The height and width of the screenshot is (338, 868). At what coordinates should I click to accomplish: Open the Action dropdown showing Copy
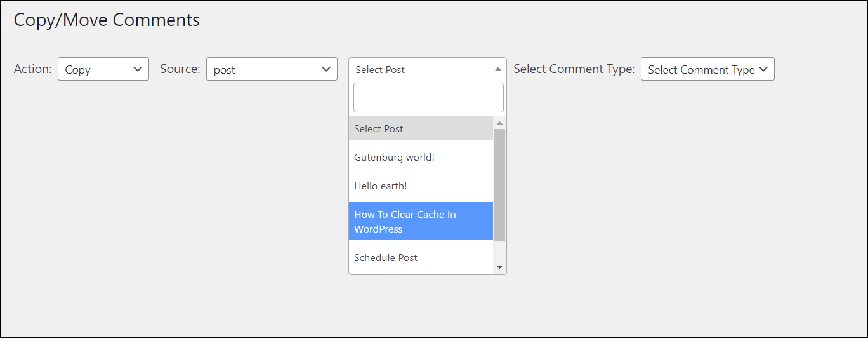[x=103, y=69]
